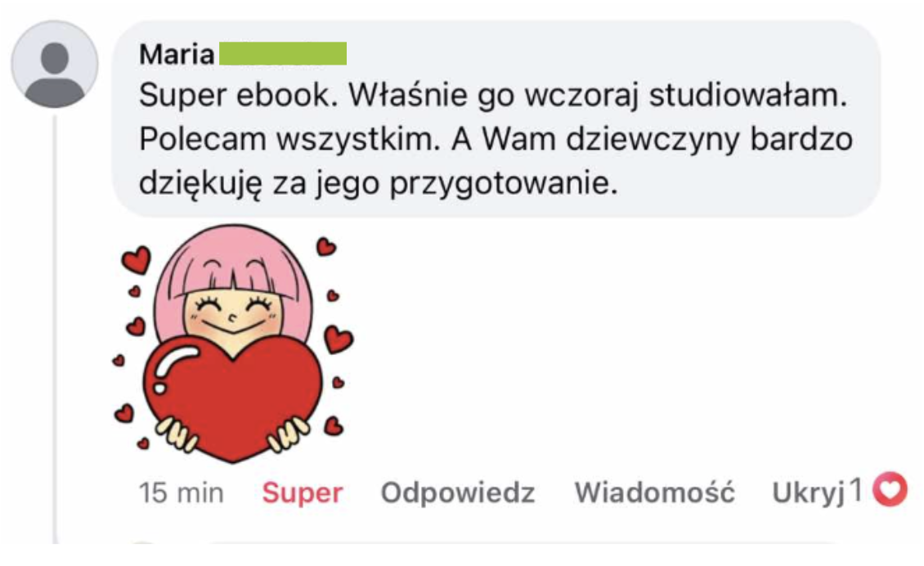Select the gray comment bubble
Image resolution: width=924 pixels, height=566 pixels.
coord(496,119)
